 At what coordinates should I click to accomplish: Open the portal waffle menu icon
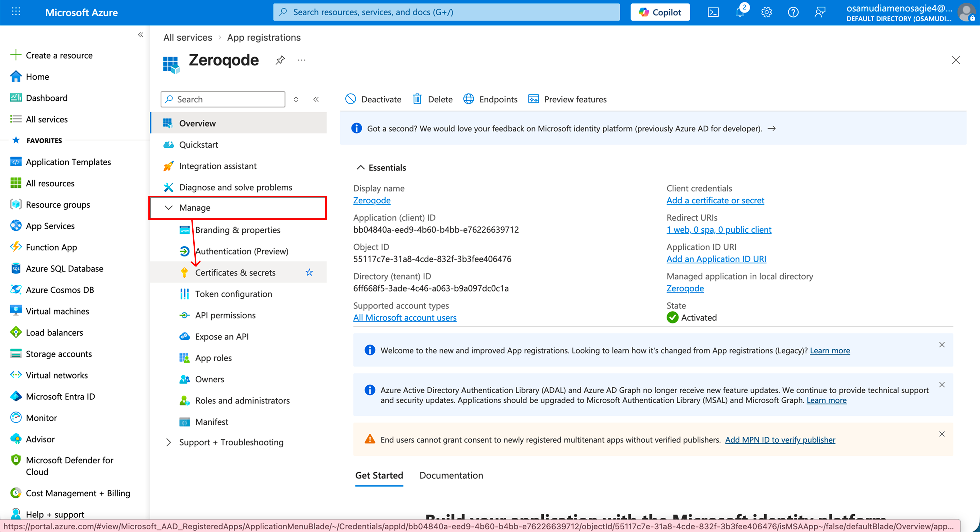tap(16, 12)
